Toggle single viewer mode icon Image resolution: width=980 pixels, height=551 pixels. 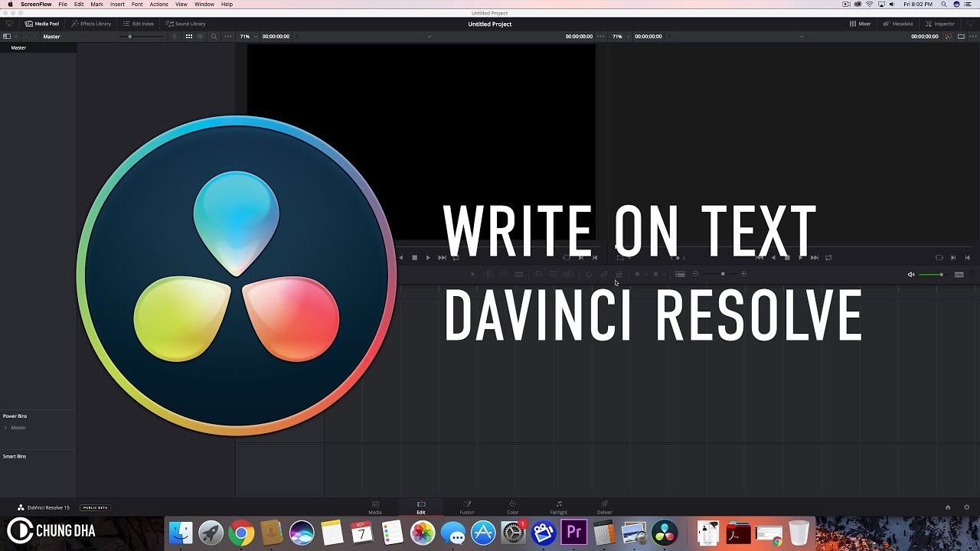[x=962, y=37]
